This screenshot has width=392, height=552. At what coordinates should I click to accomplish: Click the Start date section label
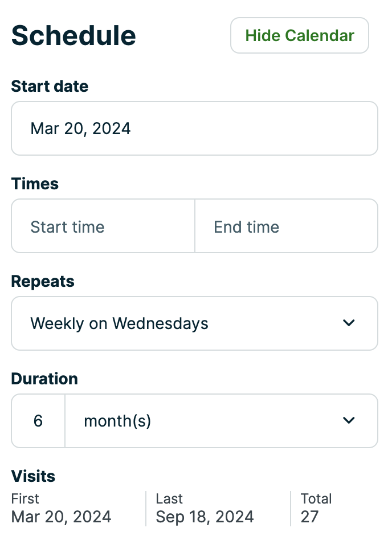[50, 86]
